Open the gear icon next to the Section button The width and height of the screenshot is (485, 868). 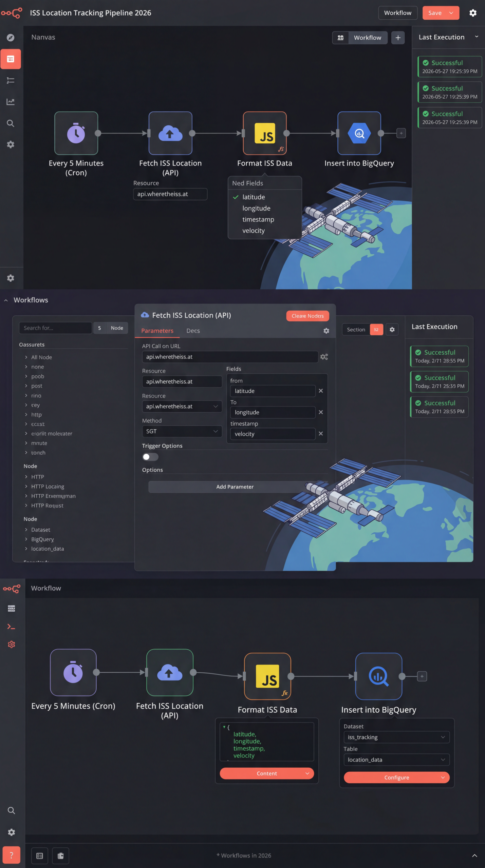coord(392,330)
